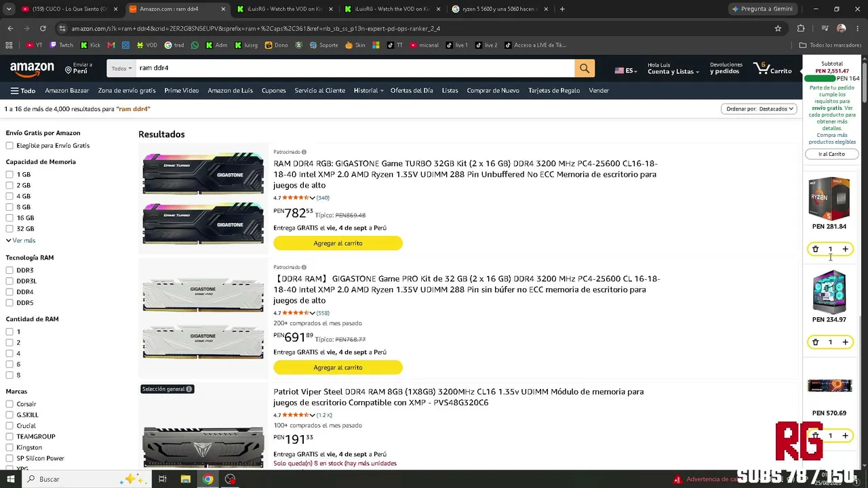868x488 pixels.
Task: Open the Gmail bookmark icon
Action: [111, 45]
